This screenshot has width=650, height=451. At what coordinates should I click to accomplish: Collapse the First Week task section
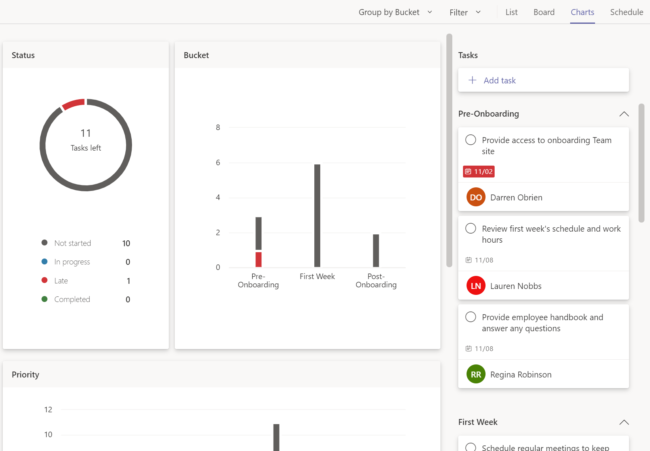point(624,423)
